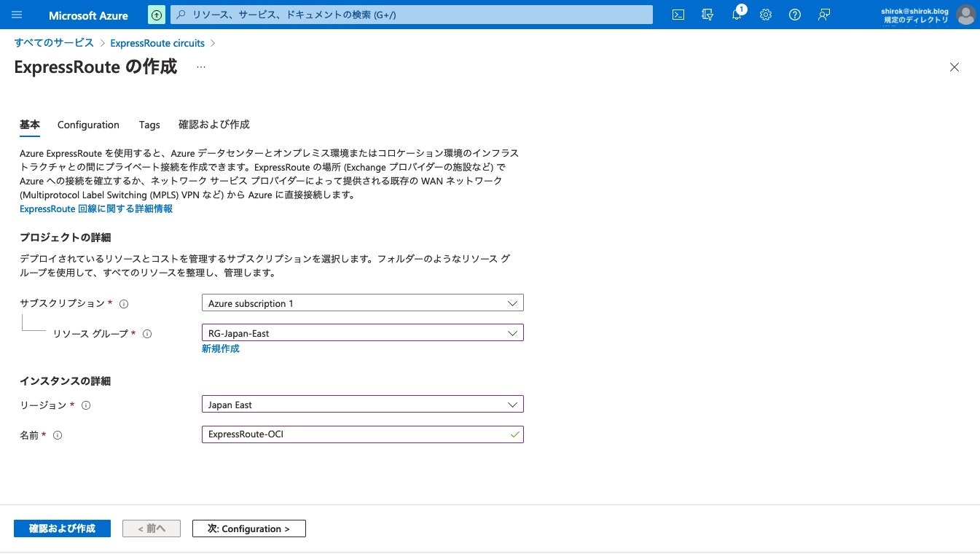Go to ExpressRoute circuits breadcrumb

click(157, 43)
